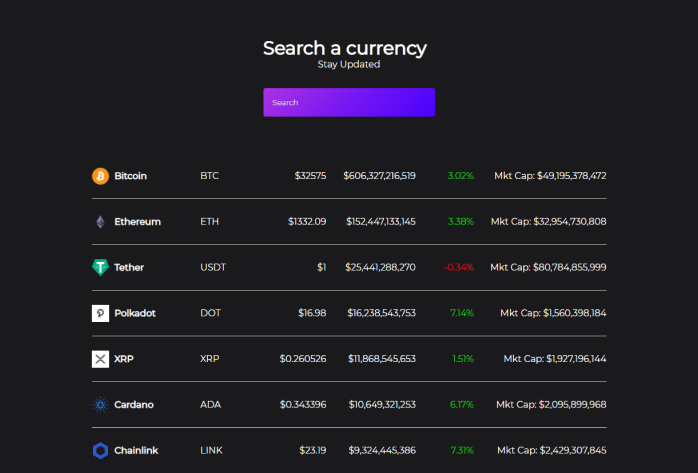Click Ethereum Mkt Cap $32,954,730,808
Viewport: 698px width, 473px height.
pyautogui.click(x=548, y=222)
